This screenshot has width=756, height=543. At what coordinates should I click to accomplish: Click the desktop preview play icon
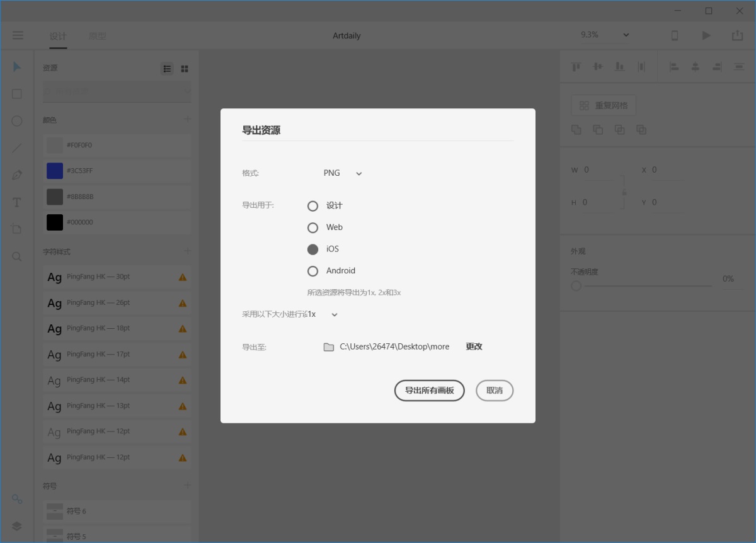(706, 35)
